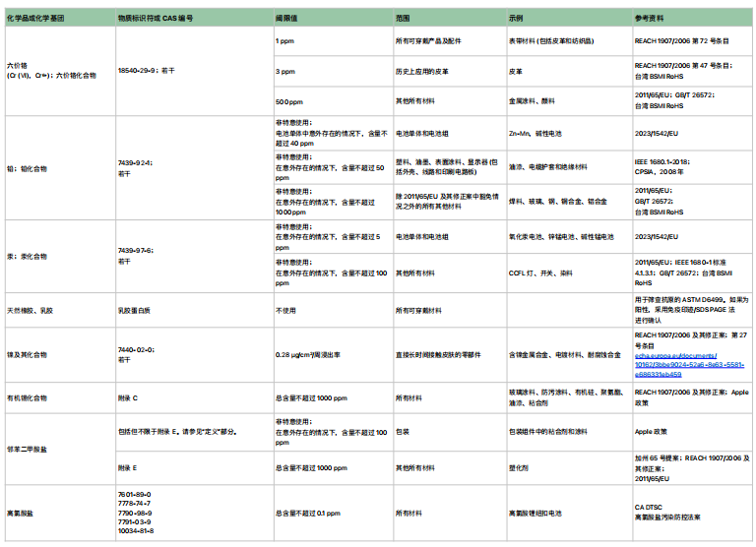Select the 邻苯二甲酸盐 row label
Viewport: 756px width, 547px height.
coord(30,447)
